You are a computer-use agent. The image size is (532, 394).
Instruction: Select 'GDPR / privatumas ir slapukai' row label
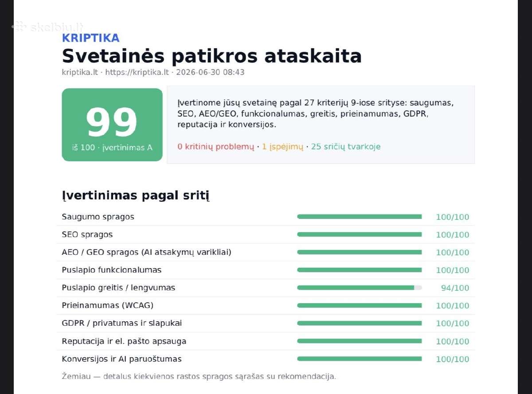pos(122,323)
